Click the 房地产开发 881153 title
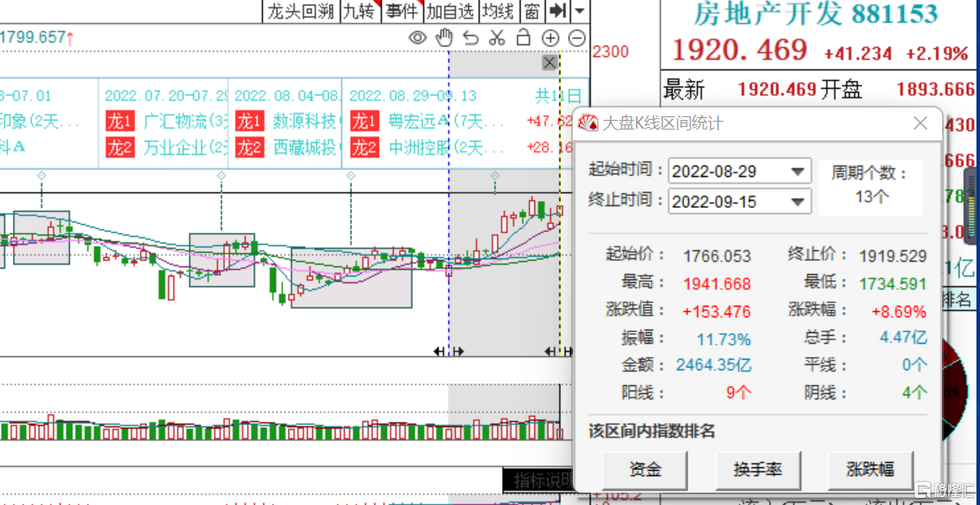This screenshot has height=505, width=980. pos(815,14)
